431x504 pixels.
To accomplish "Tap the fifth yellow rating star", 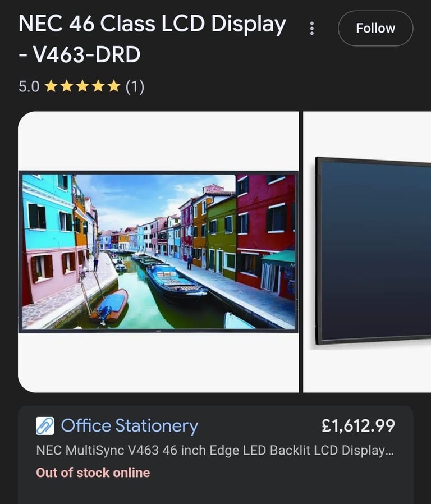I will point(114,86).
